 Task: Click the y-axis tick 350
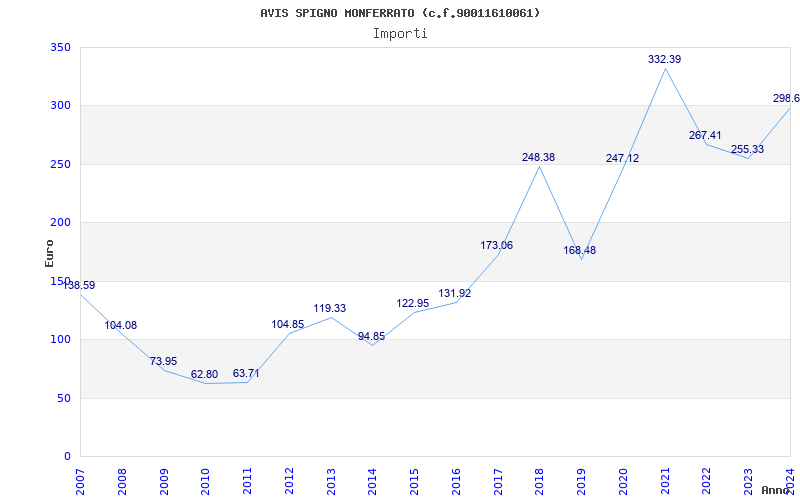(60, 47)
